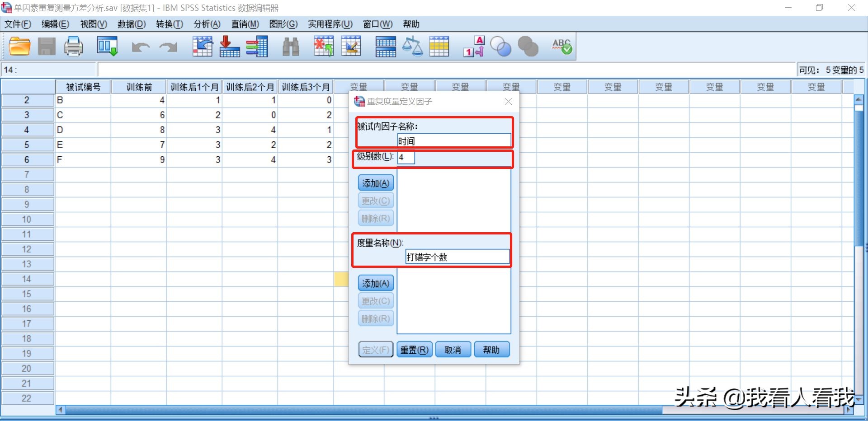868x421 pixels.
Task: Open the 实用程序(U) menu
Action: point(330,24)
